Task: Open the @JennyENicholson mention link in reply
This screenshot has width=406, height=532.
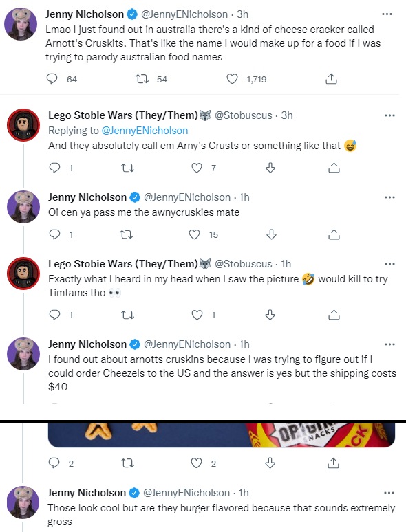Action: 145,131
